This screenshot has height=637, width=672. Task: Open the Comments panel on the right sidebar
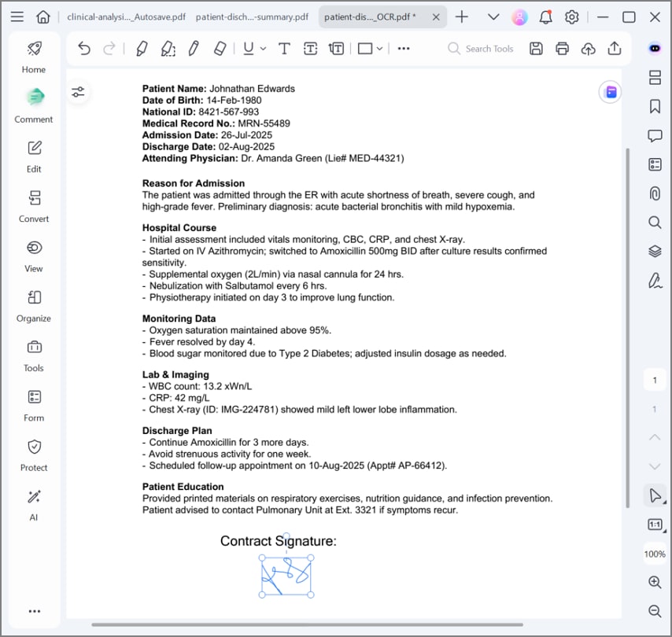click(655, 135)
